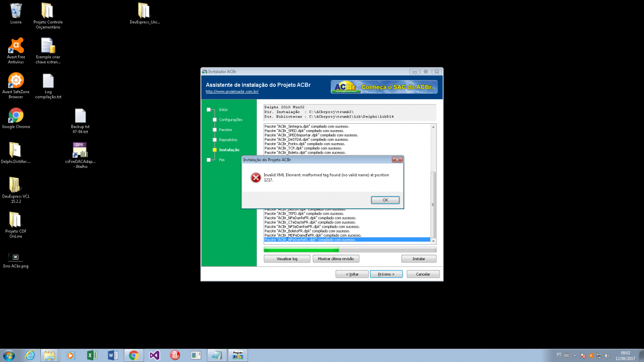The height and width of the screenshot is (362, 644).
Task: Select the Exemplo criar chave estran... file
Action: 48,50
